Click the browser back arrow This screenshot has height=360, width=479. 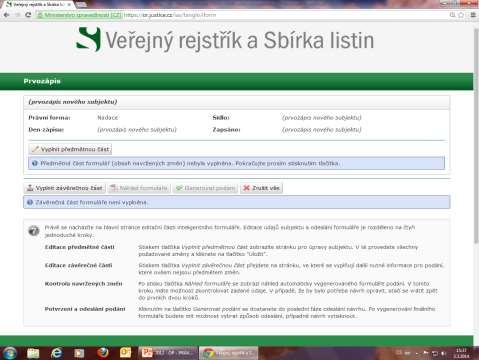pyautogui.click(x=6, y=15)
